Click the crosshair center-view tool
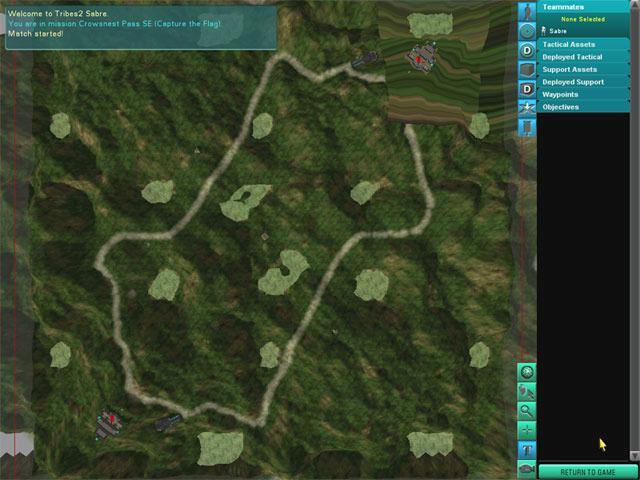640x480 pixels. 527,430
